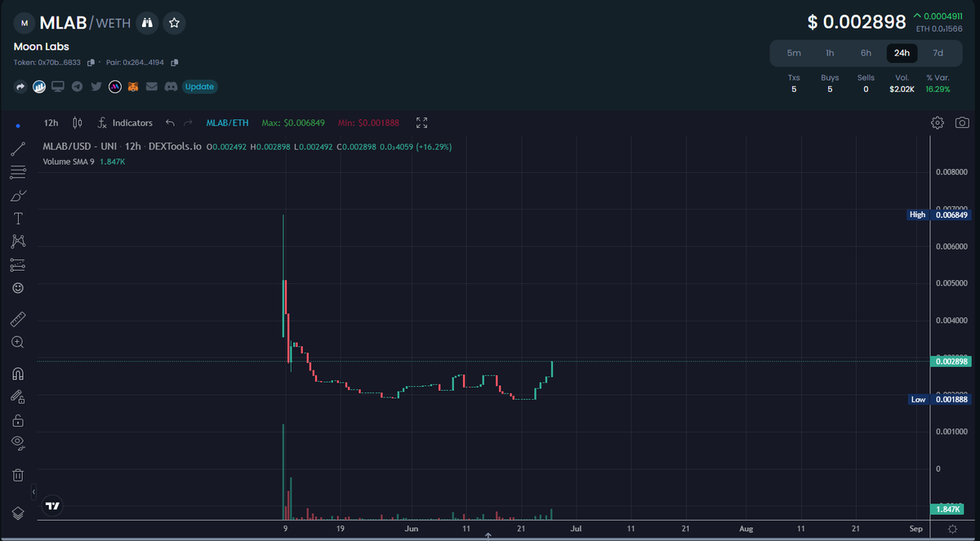The width and height of the screenshot is (980, 541).
Task: Open the 12h interval selector
Action: click(x=51, y=122)
